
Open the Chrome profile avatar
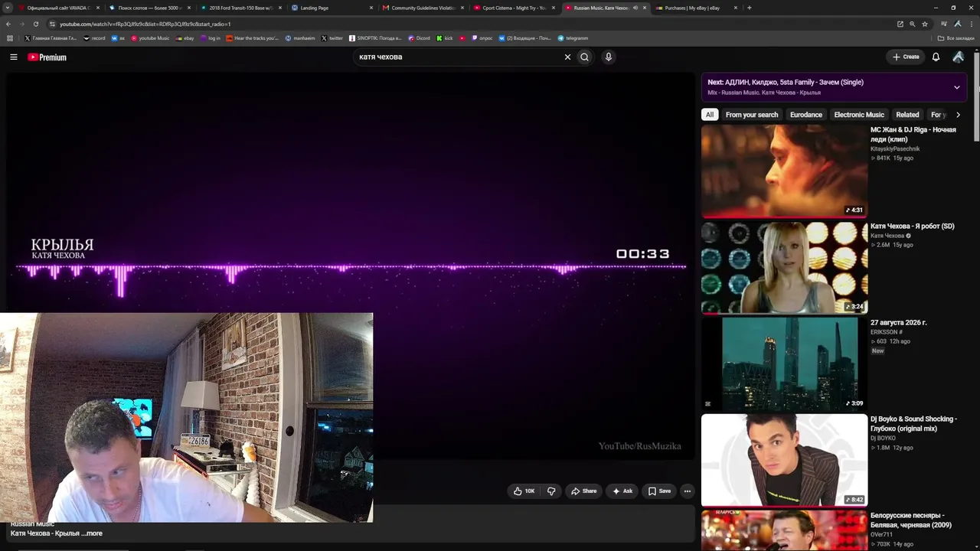(957, 24)
